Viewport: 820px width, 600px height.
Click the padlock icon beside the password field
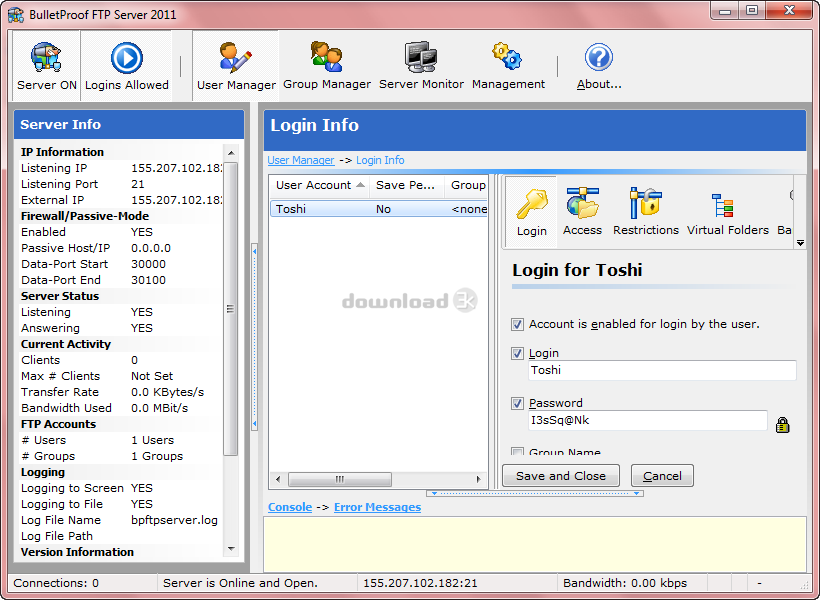pos(782,425)
